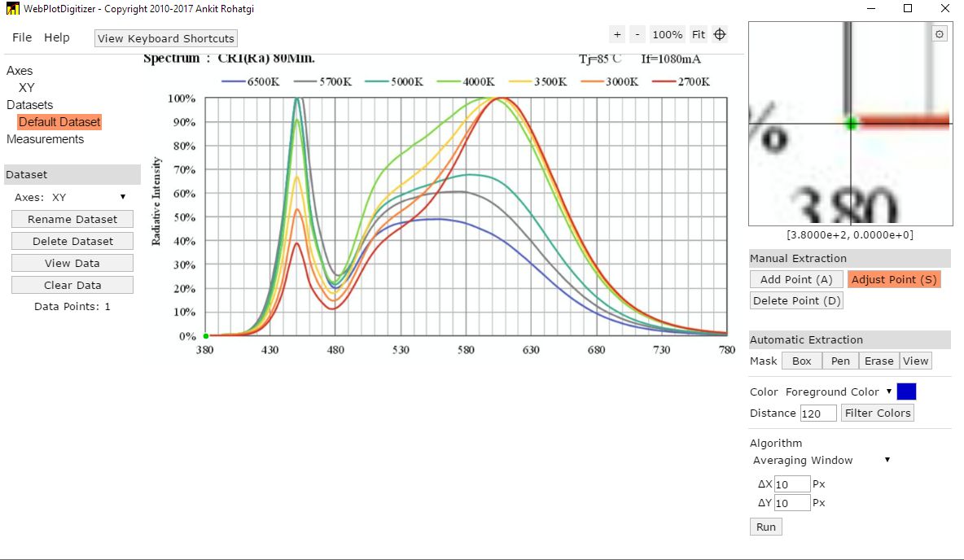The image size is (964, 560).
Task: Run the automatic extraction algorithm
Action: (x=766, y=527)
